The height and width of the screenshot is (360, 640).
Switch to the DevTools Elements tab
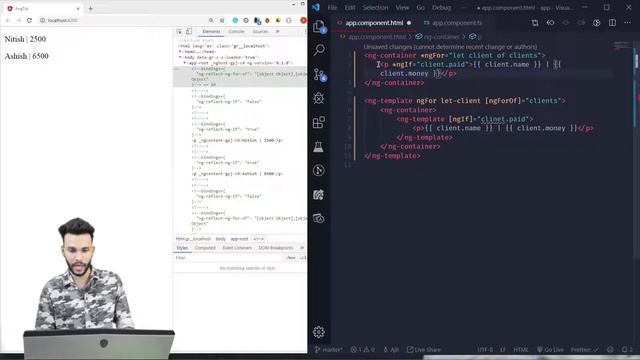click(x=211, y=31)
